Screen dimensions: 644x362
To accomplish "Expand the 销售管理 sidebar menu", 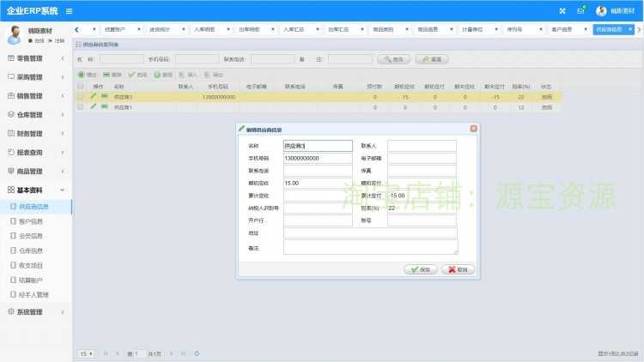I will click(36, 96).
